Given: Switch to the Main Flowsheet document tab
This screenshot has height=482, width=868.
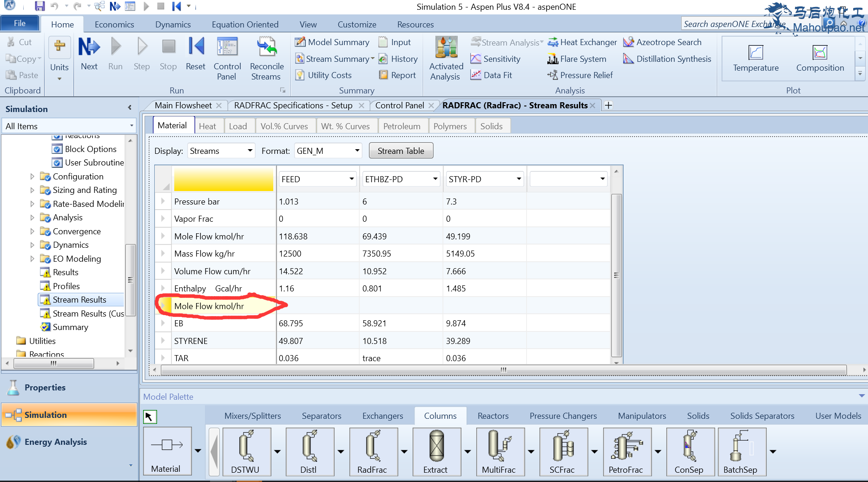Looking at the screenshot, I should 183,106.
